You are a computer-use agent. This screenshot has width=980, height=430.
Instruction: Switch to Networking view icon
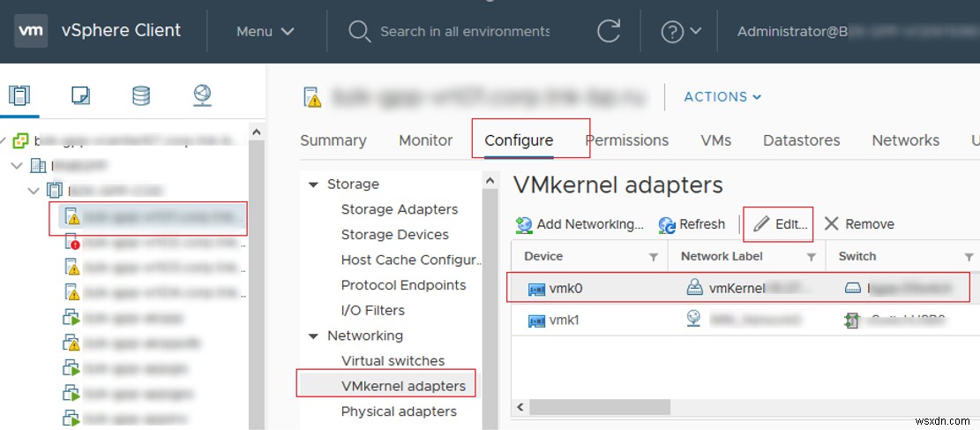[x=202, y=95]
